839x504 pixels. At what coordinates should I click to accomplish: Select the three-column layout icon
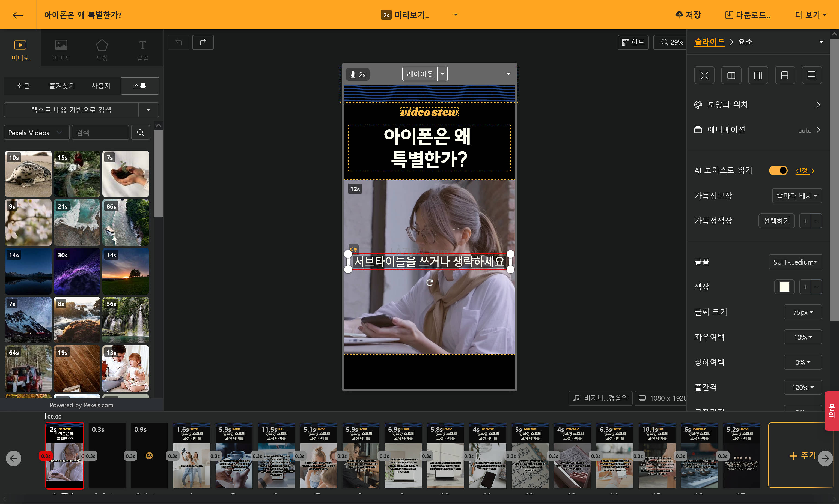pos(758,75)
